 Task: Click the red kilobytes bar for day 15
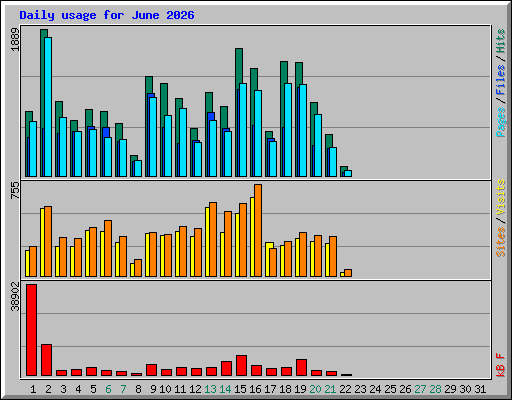pyautogui.click(x=241, y=366)
